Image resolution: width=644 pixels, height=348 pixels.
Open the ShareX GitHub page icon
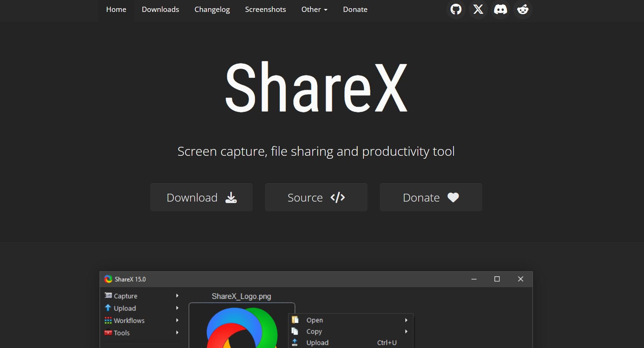(x=456, y=9)
